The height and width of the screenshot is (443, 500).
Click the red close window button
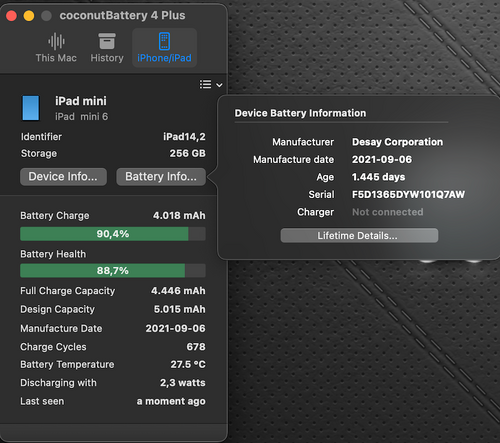[x=11, y=16]
